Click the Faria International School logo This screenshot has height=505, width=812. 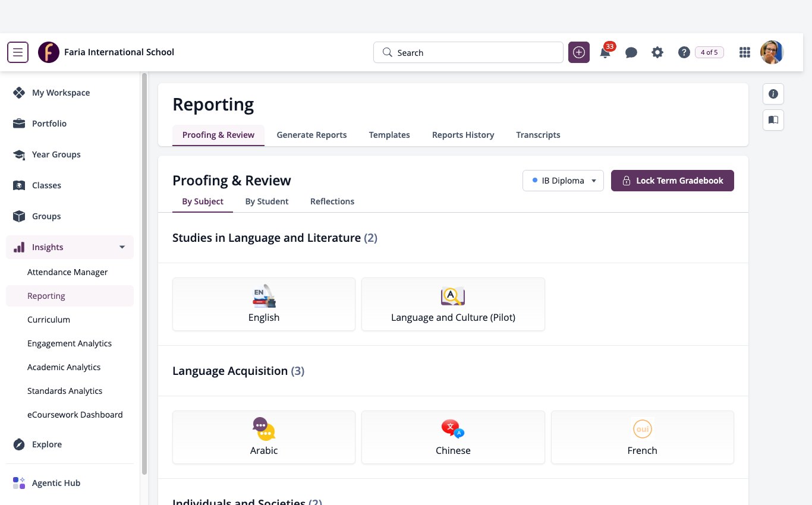point(49,52)
